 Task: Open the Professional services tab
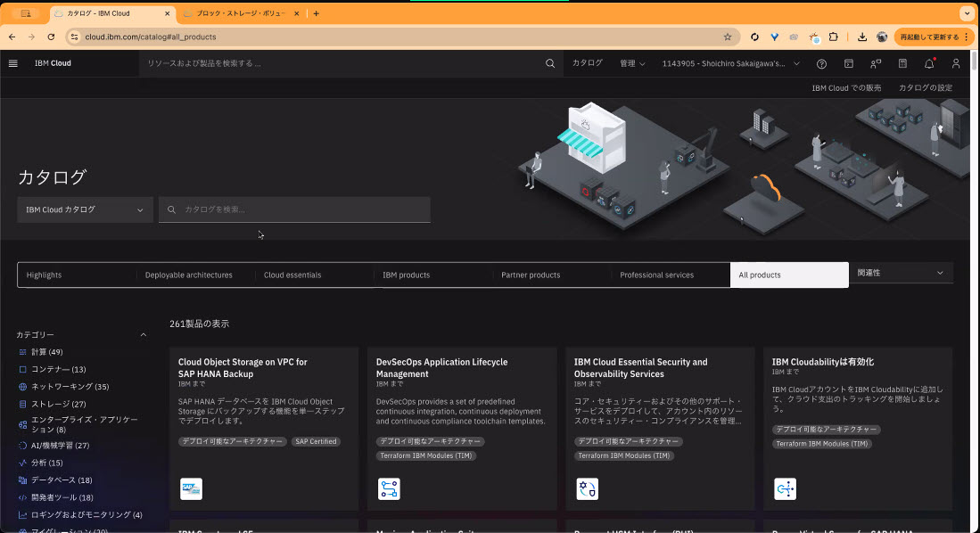(671, 275)
